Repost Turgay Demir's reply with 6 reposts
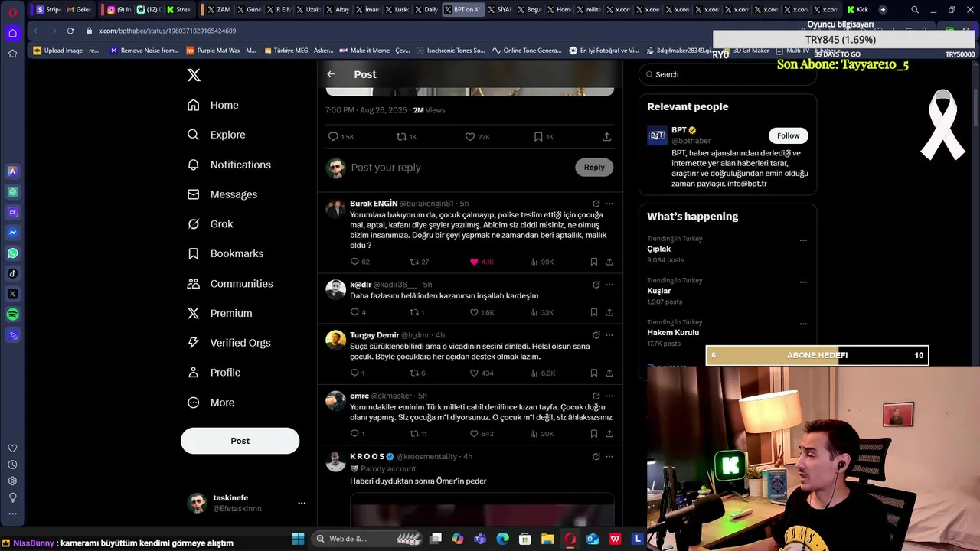 tap(417, 373)
